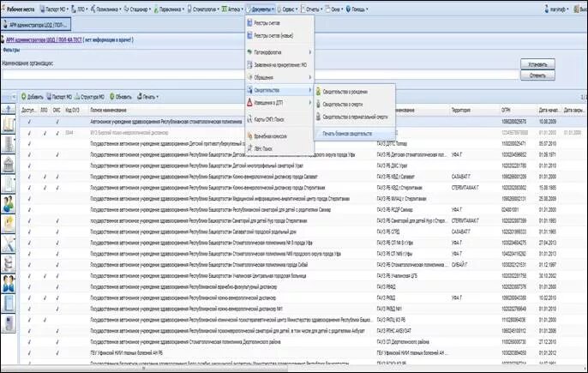Click the person-with-document icon in the left sidebar

point(9,224)
